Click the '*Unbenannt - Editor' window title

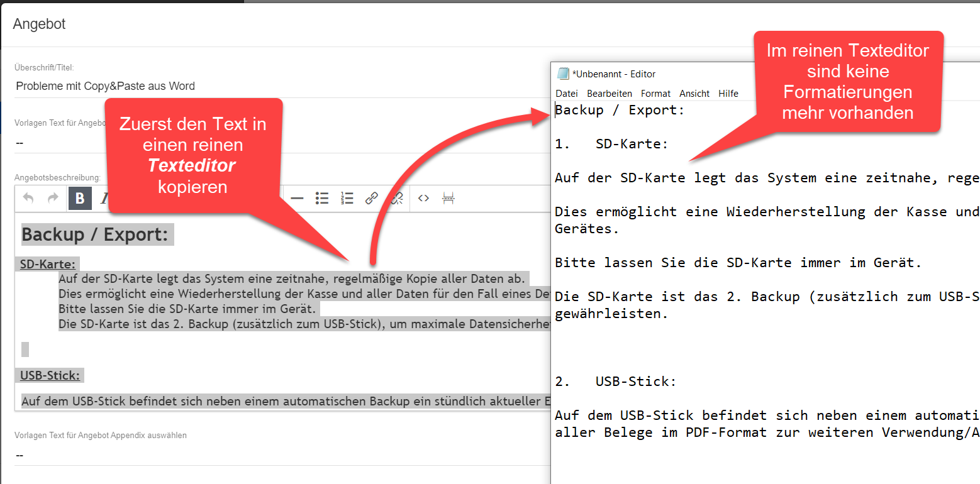coord(614,74)
